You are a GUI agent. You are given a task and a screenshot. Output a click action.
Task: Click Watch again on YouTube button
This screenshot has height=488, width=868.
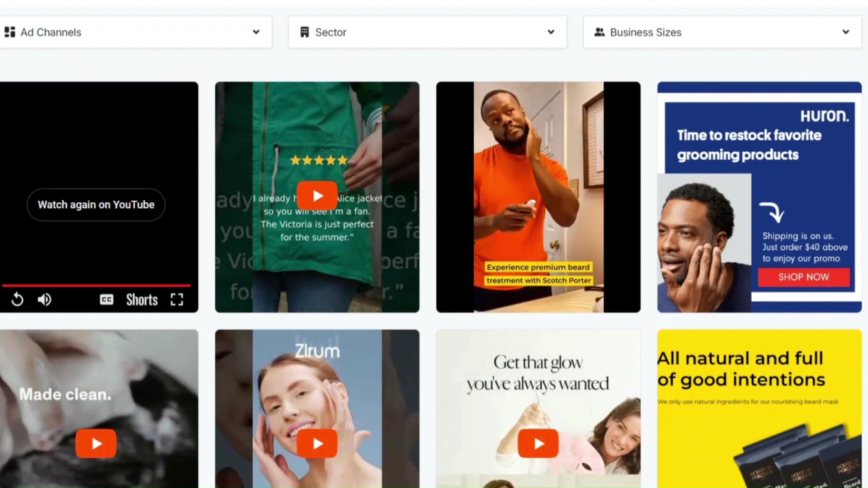[x=96, y=205]
